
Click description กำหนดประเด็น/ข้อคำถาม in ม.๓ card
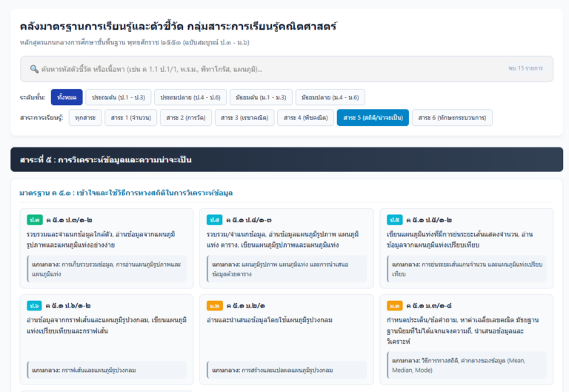coord(462,330)
